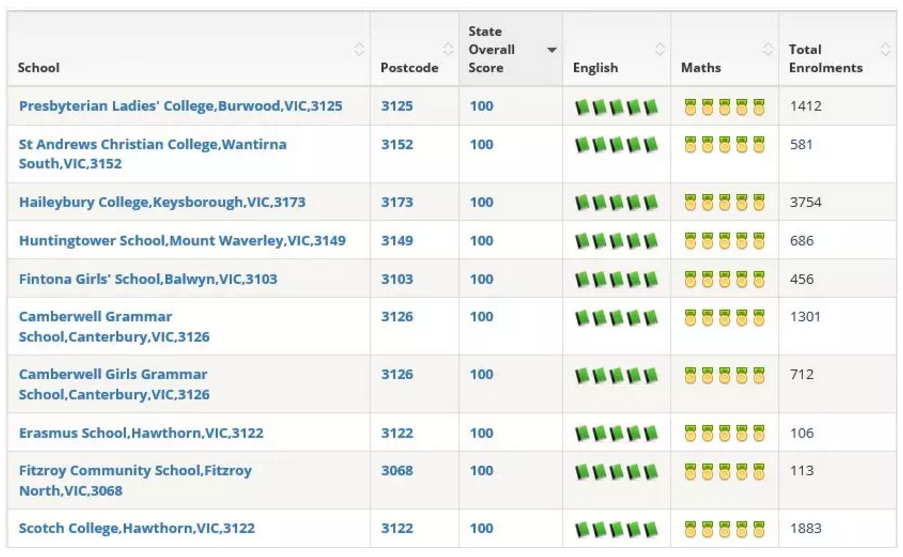Sort by English column arrows
Screen dimensions: 903x557
(x=660, y=50)
